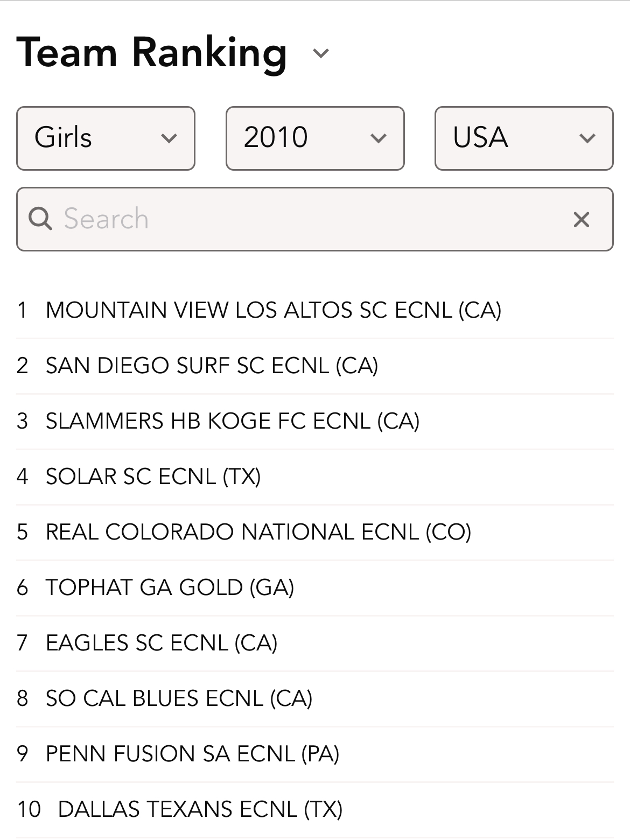Click the USA dropdown arrow chevron

[x=587, y=138]
